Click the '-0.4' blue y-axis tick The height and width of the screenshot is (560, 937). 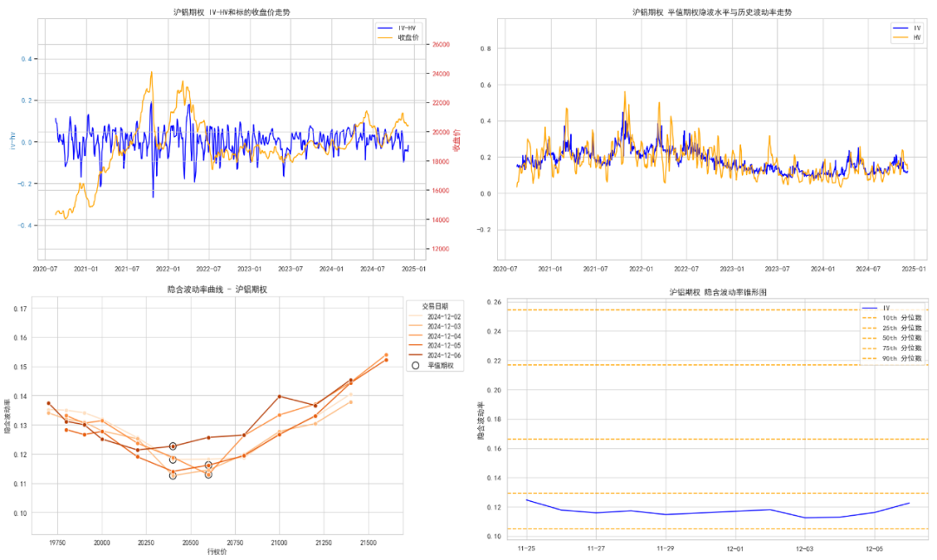tap(24, 225)
